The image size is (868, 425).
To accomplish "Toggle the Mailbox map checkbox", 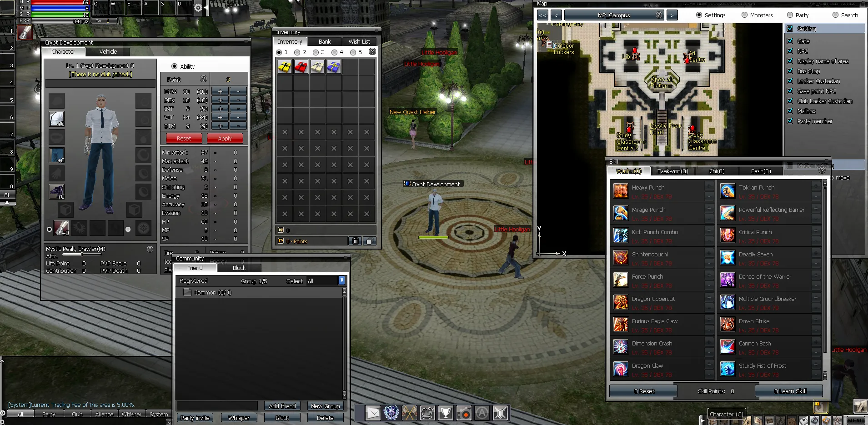I will click(x=790, y=111).
